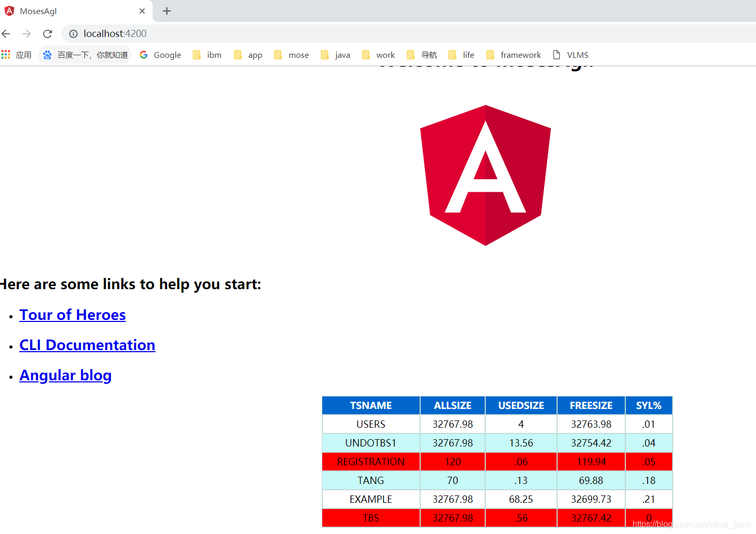This screenshot has height=534, width=756.
Task: Click the SYL% column header
Action: [x=649, y=405]
